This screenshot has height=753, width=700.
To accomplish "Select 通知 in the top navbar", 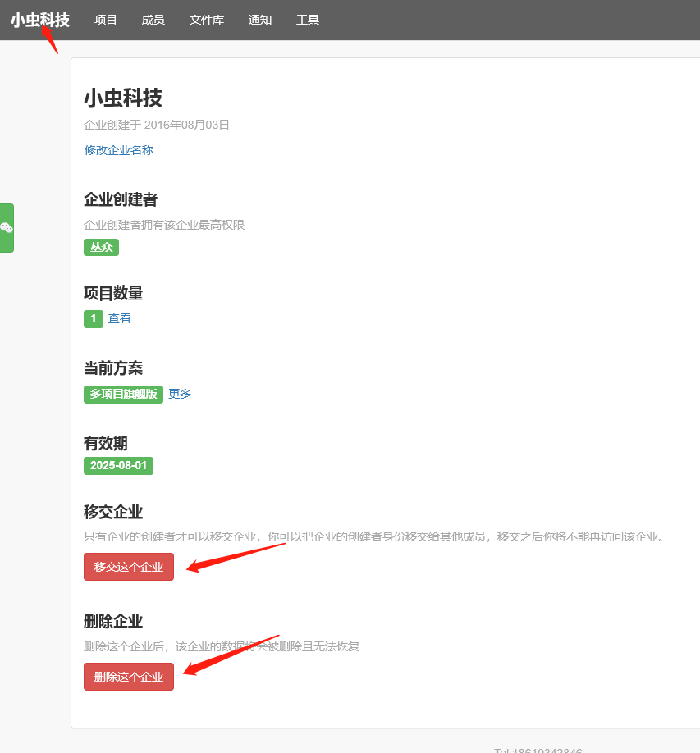I will tap(260, 20).
